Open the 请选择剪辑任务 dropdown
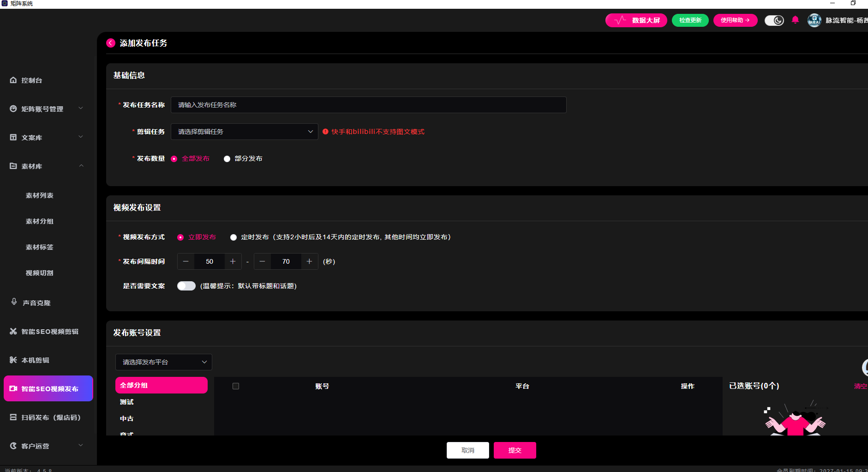Viewport: 868px width, 472px height. click(245, 132)
